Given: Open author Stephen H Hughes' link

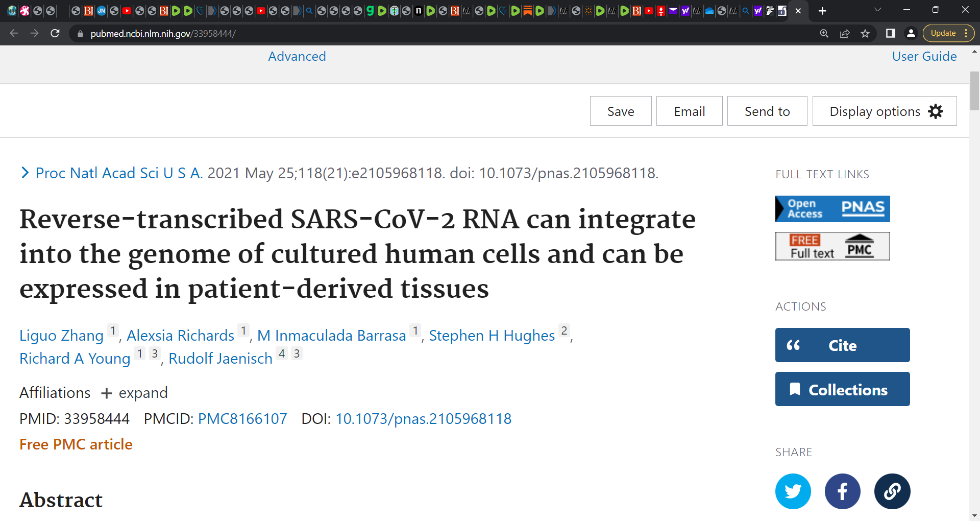Looking at the screenshot, I should pyautogui.click(x=492, y=336).
